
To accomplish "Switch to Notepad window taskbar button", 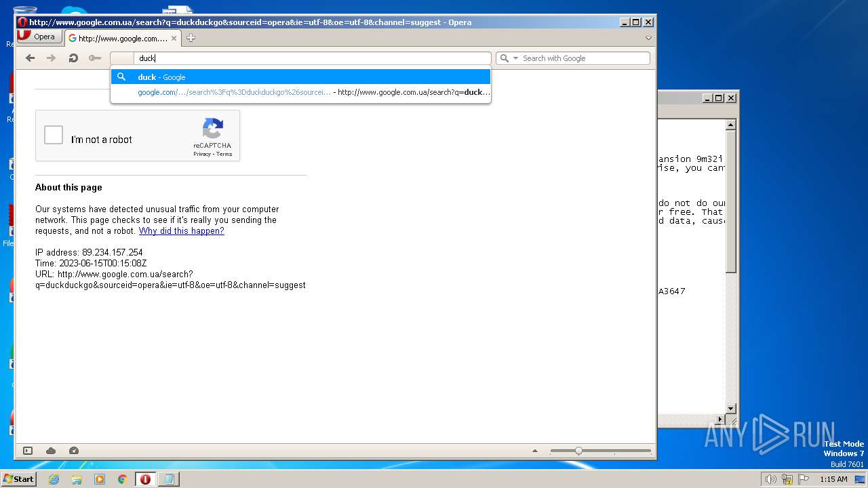I will [168, 479].
